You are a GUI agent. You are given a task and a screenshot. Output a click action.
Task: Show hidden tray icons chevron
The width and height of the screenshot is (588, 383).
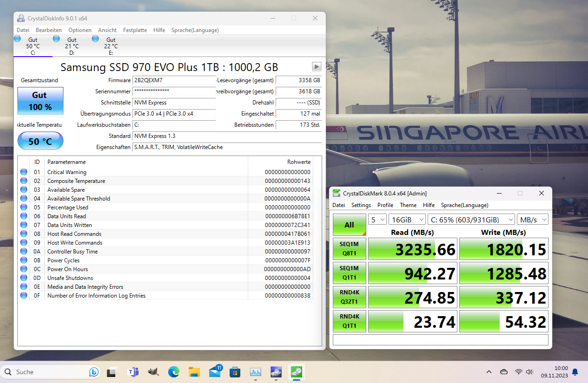pos(489,372)
